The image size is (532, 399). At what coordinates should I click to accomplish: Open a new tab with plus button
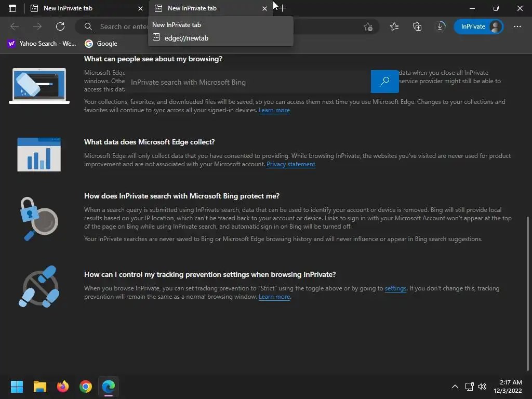282,8
